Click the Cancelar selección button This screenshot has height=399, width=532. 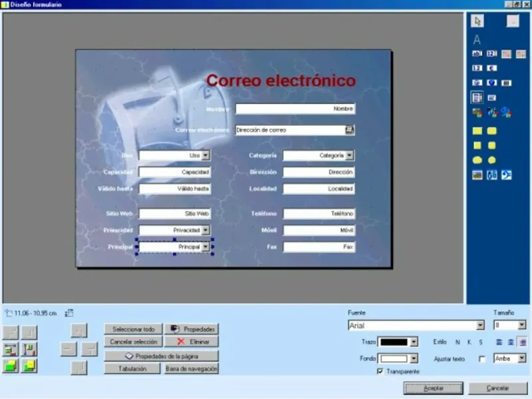[134, 342]
